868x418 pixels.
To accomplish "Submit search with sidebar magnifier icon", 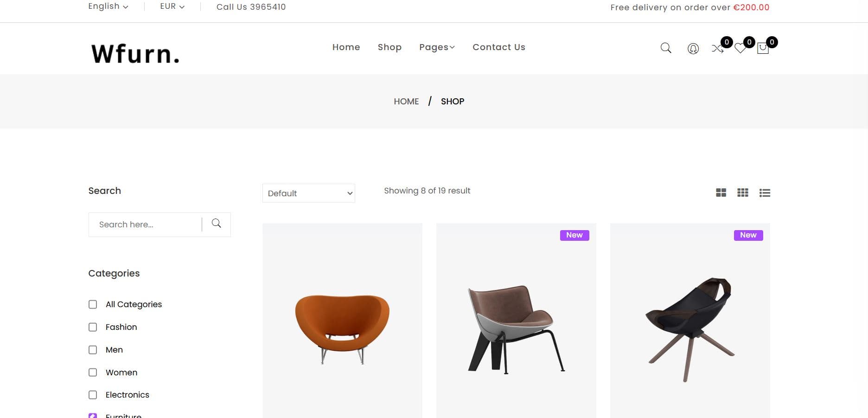I will 216,224.
